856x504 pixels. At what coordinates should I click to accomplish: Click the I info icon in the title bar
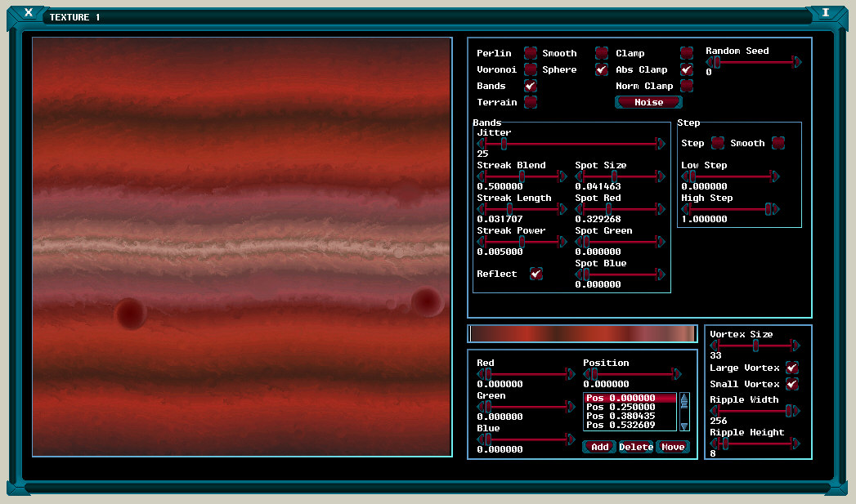coord(826,12)
